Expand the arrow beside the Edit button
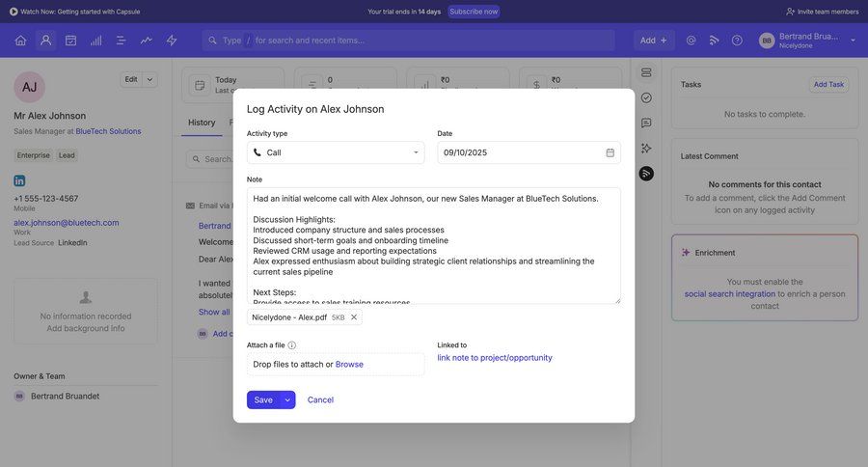 [x=150, y=80]
